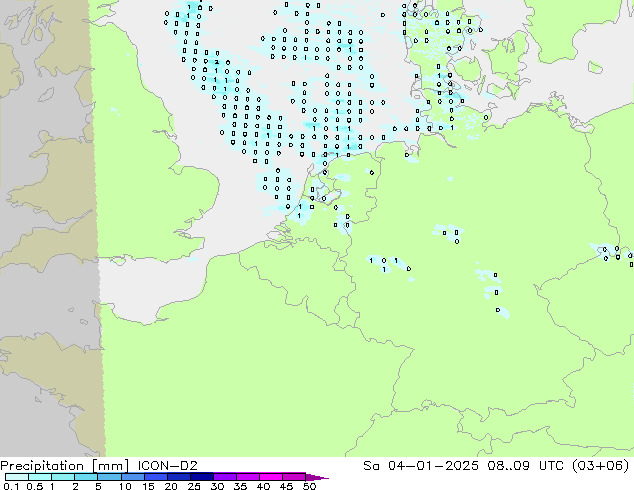Click the date '04-01-2025' text
Viewport: 634px width, 490px height.
tap(433, 466)
